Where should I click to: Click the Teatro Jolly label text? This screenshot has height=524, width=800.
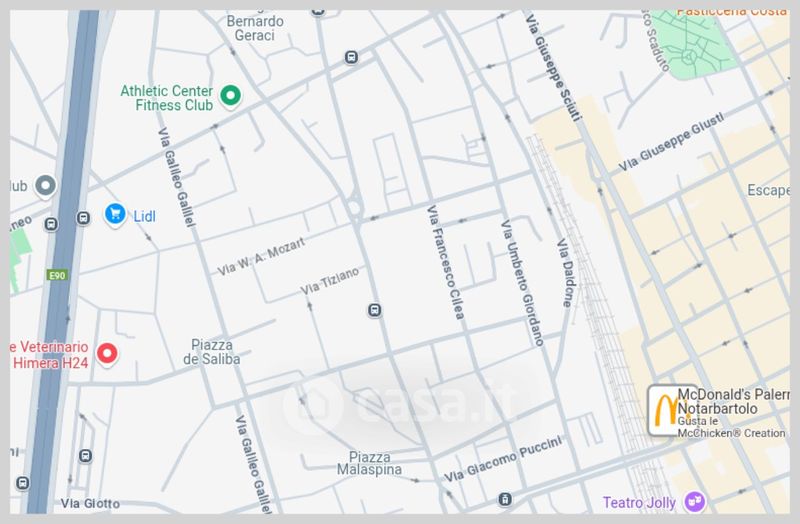(x=639, y=503)
